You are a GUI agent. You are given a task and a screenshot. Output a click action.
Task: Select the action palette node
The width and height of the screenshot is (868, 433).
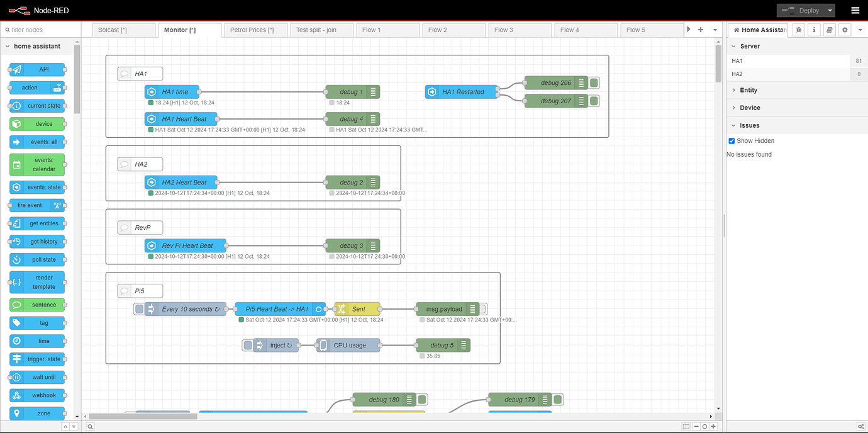[37, 87]
